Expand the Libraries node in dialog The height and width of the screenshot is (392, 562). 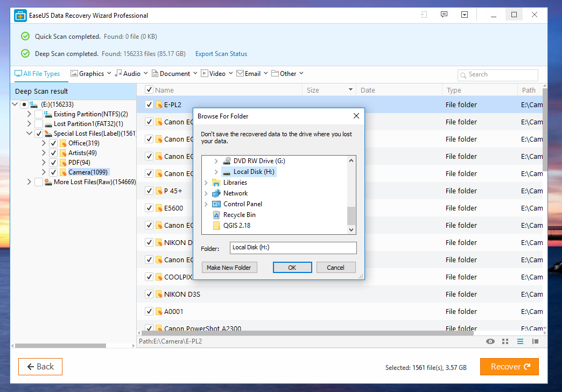(206, 183)
